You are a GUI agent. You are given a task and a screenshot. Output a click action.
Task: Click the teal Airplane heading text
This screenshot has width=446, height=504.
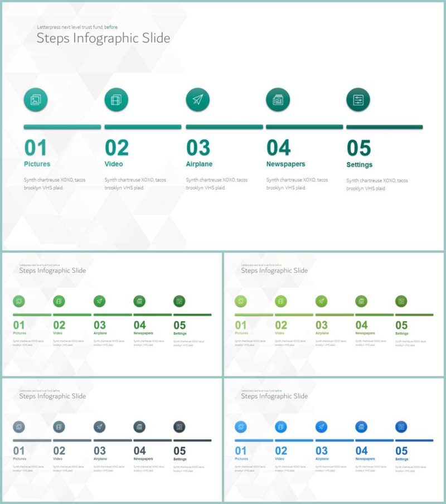[x=199, y=164]
